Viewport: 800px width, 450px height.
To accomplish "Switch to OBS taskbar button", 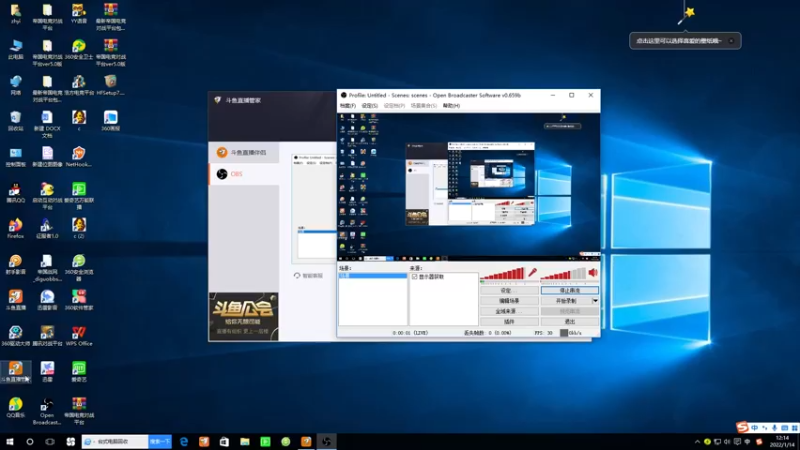I will 327,442.
